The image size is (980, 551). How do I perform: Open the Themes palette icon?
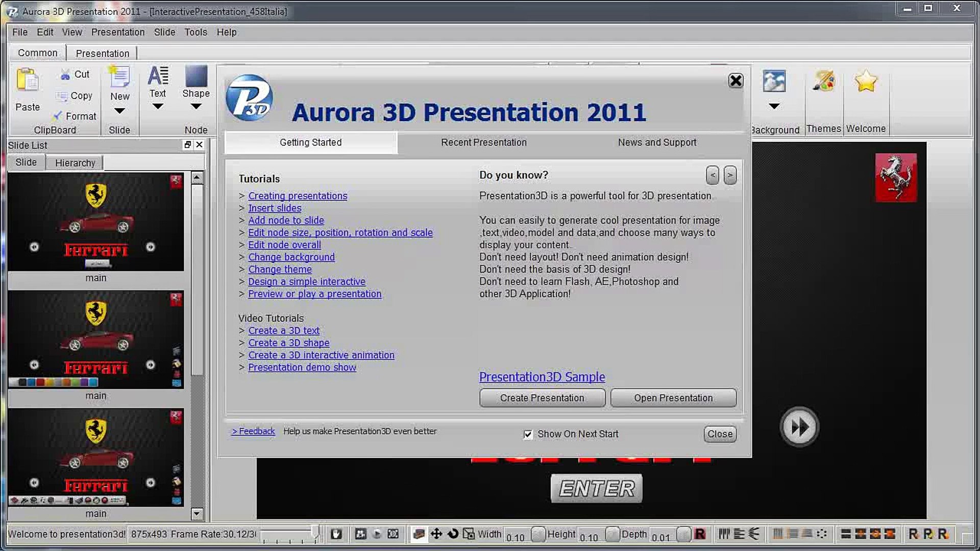pyautogui.click(x=823, y=82)
